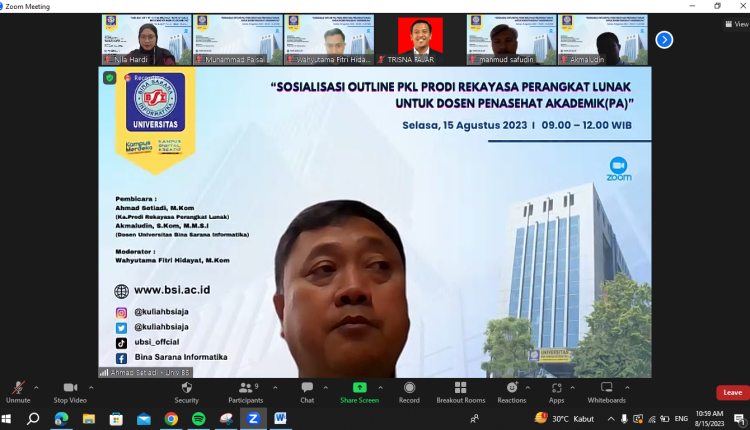Select Wahyutama Fitri Hidayat video thumbnail
750x430 pixels.
point(329,40)
